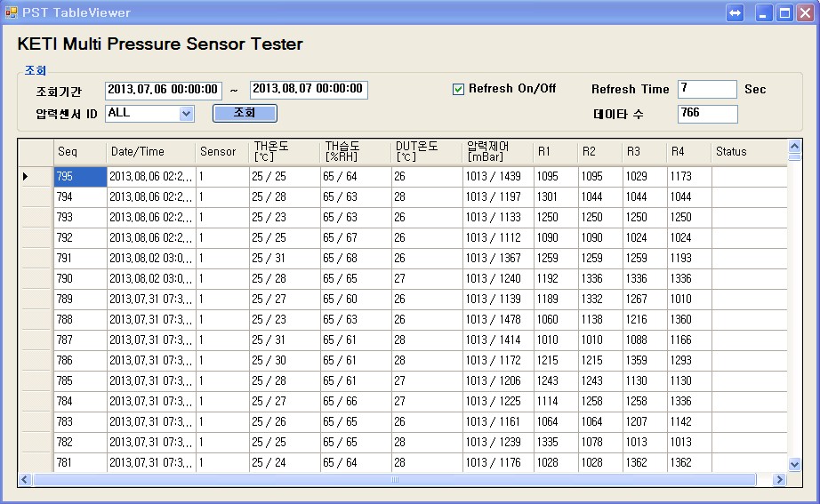Click R2 cell 1138 in row 788
820x504 pixels.
click(x=600, y=319)
